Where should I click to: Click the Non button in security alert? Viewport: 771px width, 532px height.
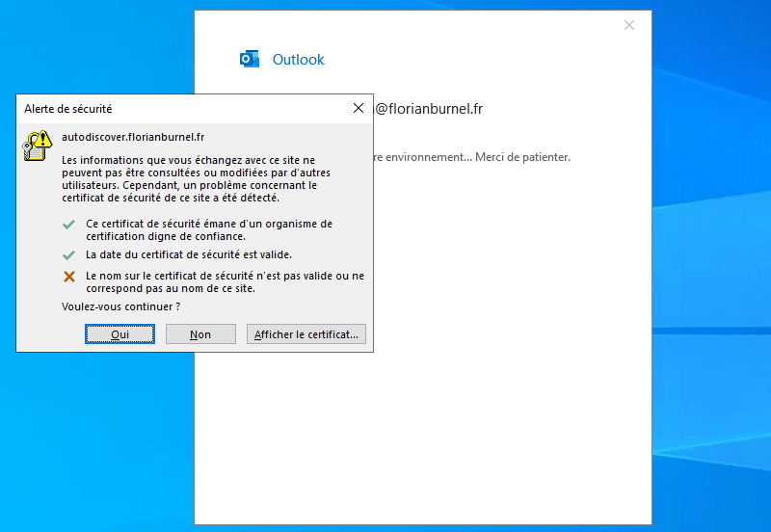tap(200, 334)
